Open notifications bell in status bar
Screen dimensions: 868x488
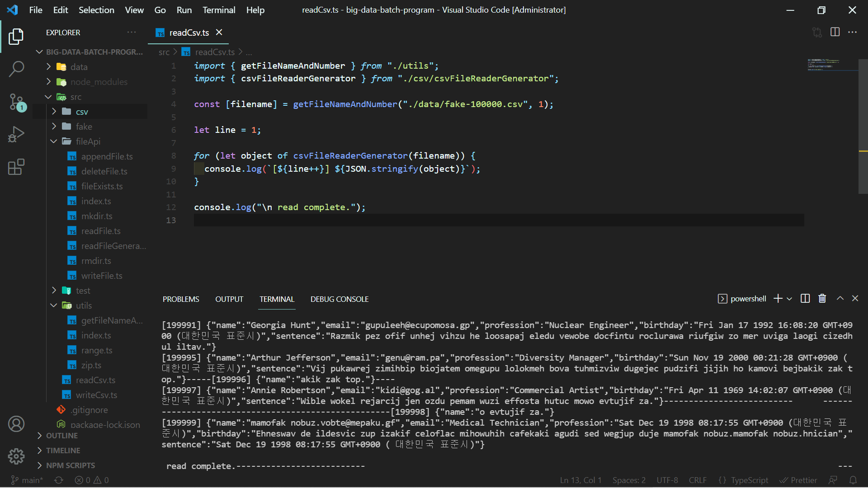[x=853, y=480]
